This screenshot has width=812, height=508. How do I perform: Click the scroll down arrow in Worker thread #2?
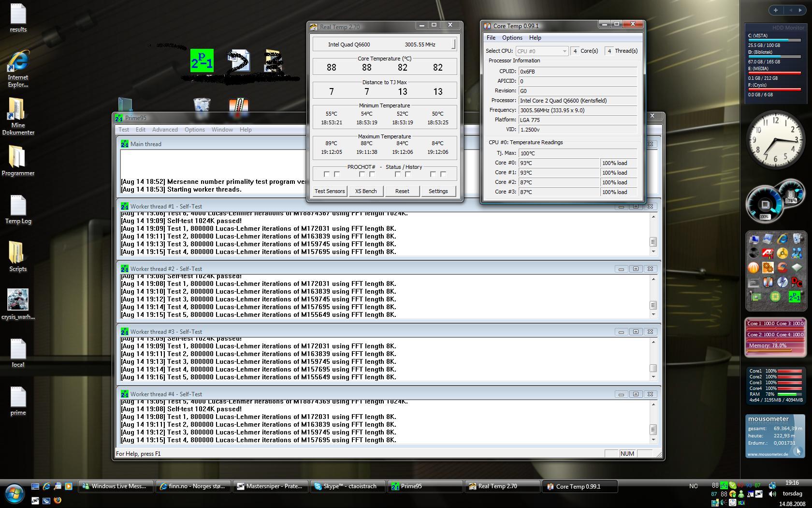click(x=653, y=314)
